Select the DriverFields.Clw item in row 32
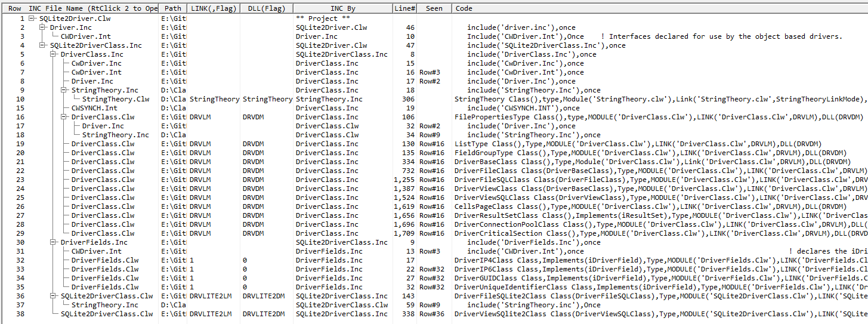The width and height of the screenshot is (868, 324). [104, 260]
